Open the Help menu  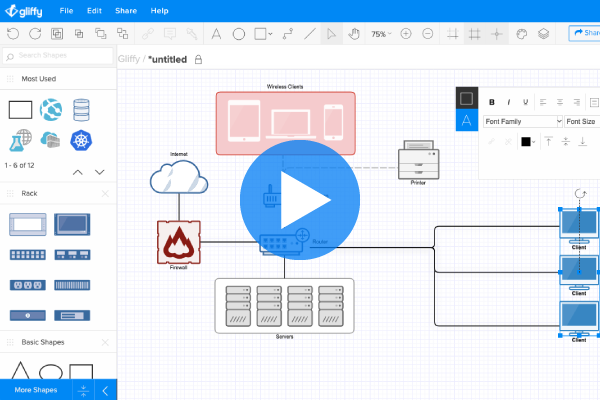tap(159, 10)
